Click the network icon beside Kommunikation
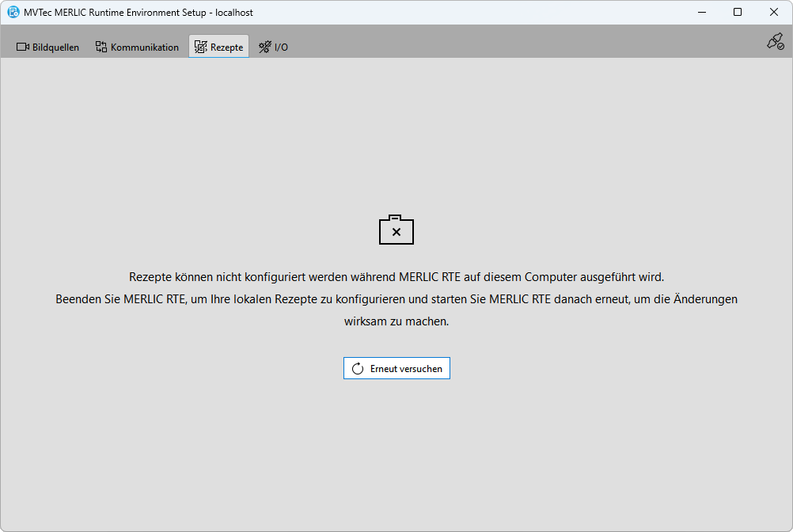 [x=101, y=47]
